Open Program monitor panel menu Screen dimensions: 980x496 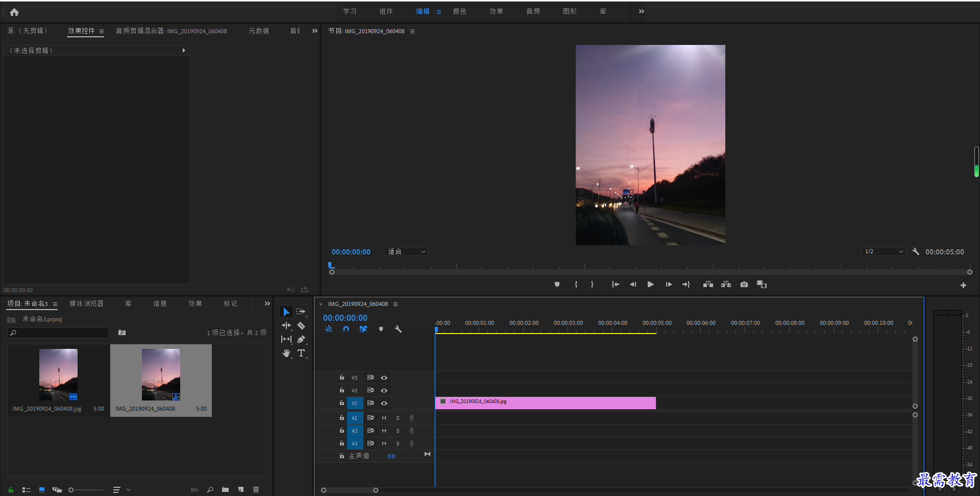click(412, 31)
